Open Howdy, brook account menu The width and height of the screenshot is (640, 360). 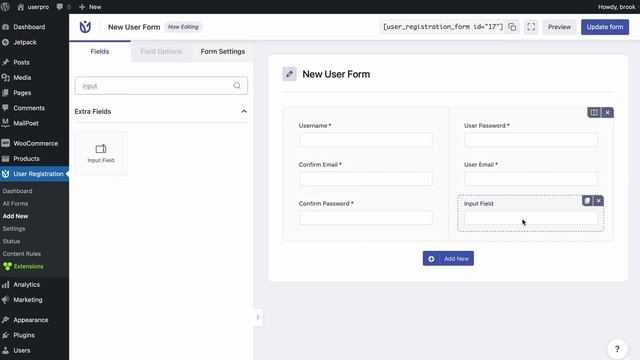tap(616, 7)
